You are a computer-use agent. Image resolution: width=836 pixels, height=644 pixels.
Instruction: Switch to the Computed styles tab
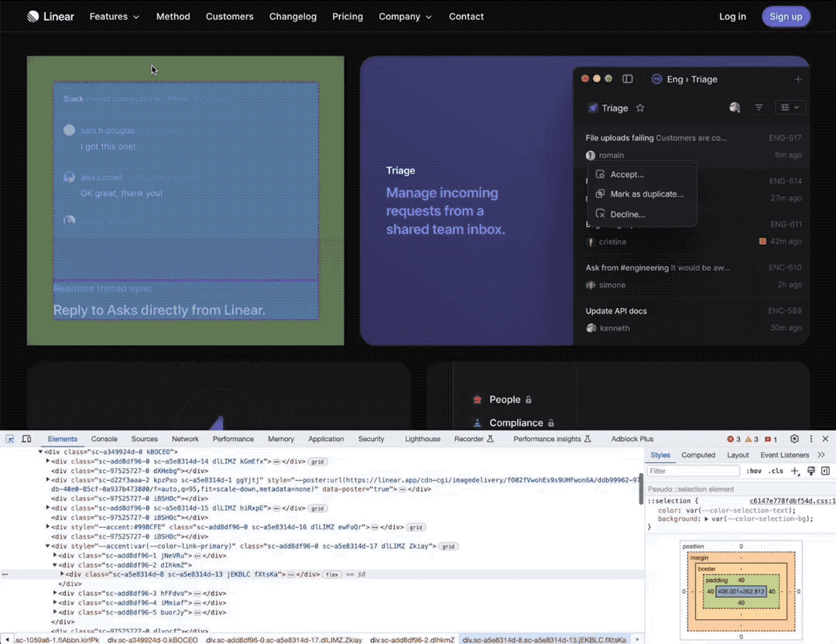(x=698, y=454)
